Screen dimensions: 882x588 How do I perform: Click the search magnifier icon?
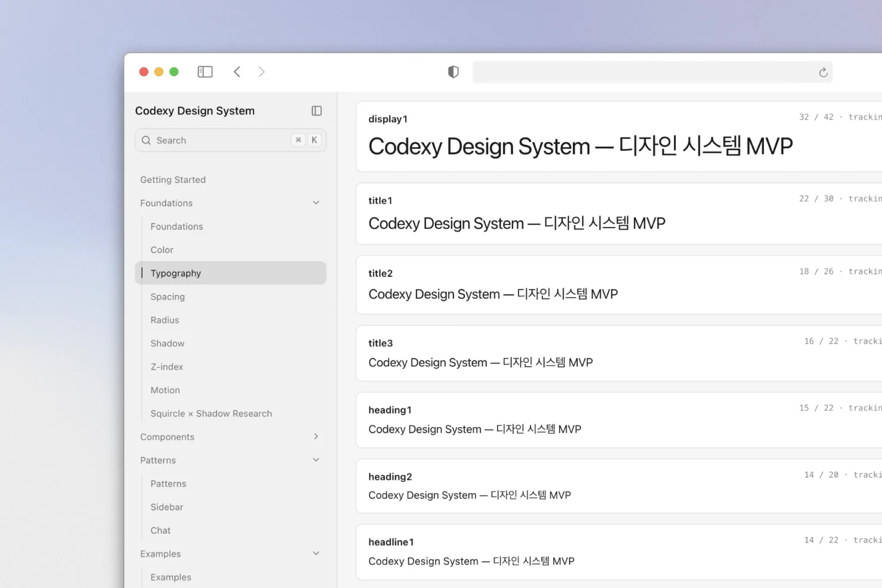(146, 141)
